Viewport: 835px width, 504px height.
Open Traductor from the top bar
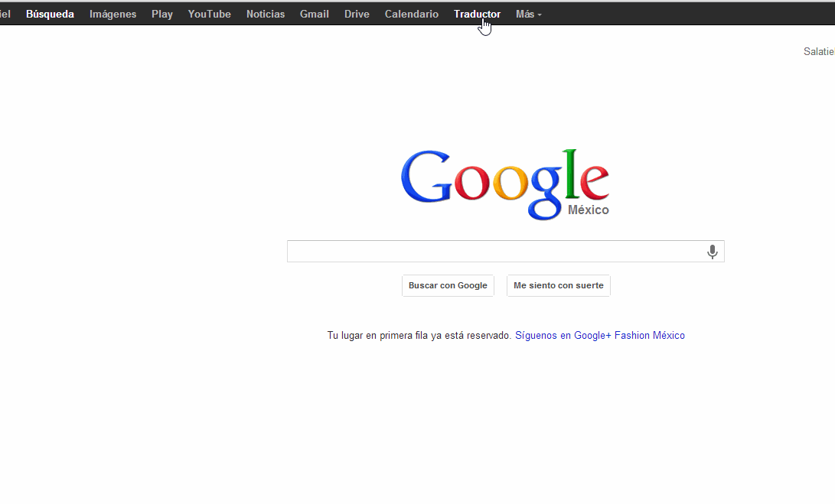point(477,15)
